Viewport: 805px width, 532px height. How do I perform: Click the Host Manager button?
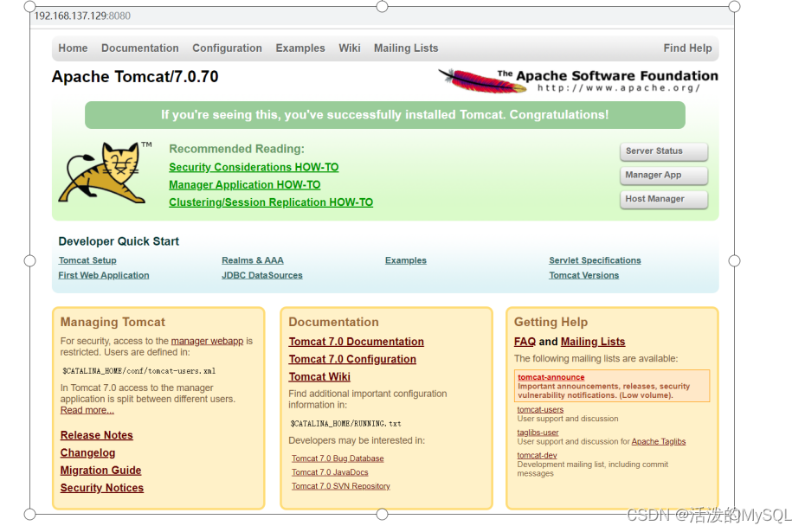point(664,200)
